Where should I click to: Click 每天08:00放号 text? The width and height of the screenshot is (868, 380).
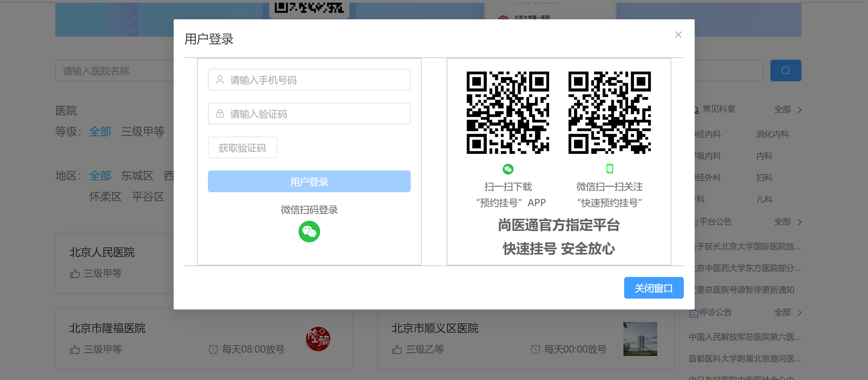coord(253,349)
